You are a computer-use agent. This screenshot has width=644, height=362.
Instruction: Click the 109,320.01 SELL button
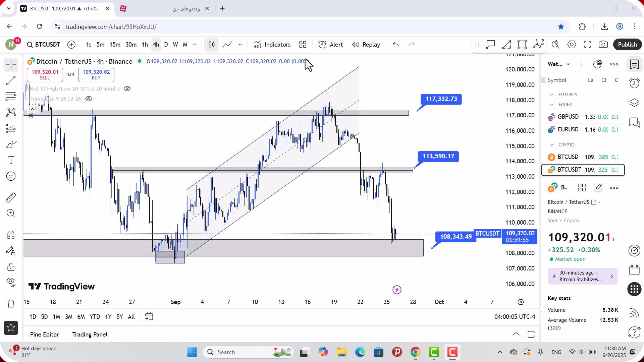point(45,75)
